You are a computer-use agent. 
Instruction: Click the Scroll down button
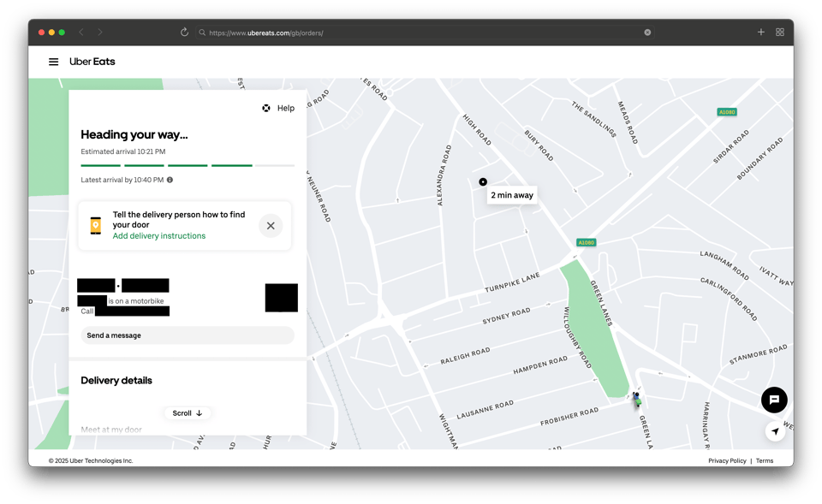[188, 413]
